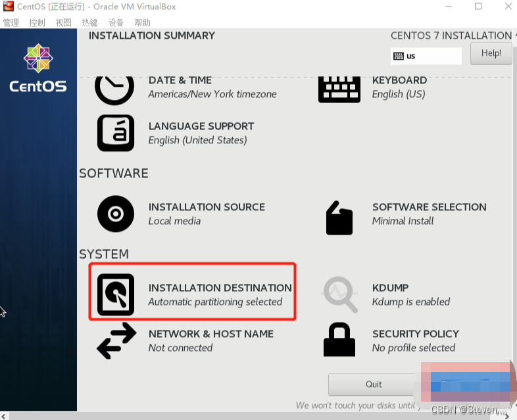
Task: Open INSTALLATION DESTINATION label
Action: point(220,288)
